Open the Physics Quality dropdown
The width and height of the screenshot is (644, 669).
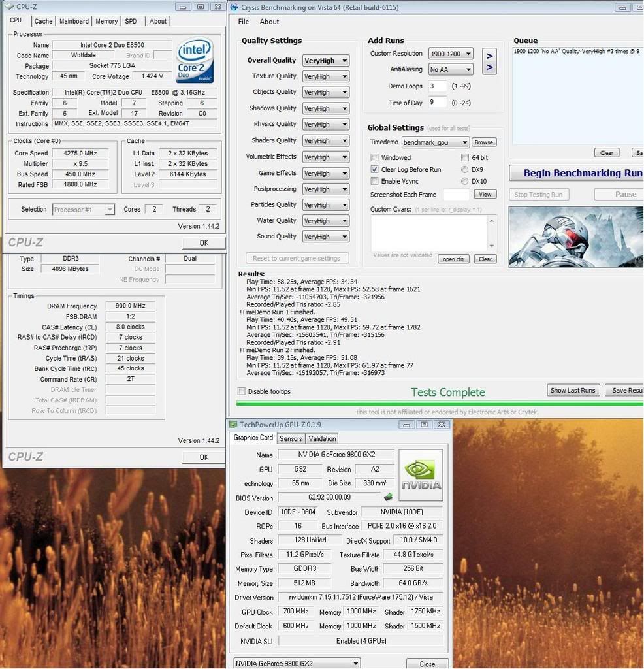(x=326, y=124)
